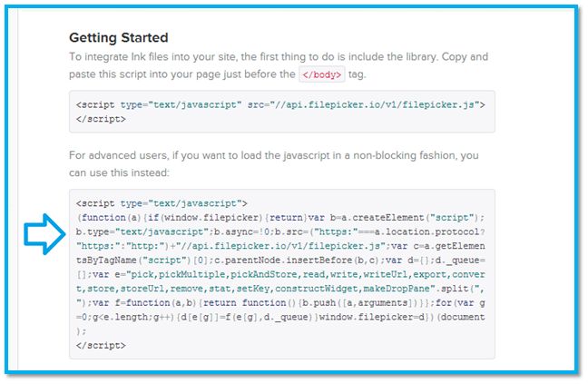Click opening <script type> line in second block
This screenshot has height=384, width=588.
(162, 203)
